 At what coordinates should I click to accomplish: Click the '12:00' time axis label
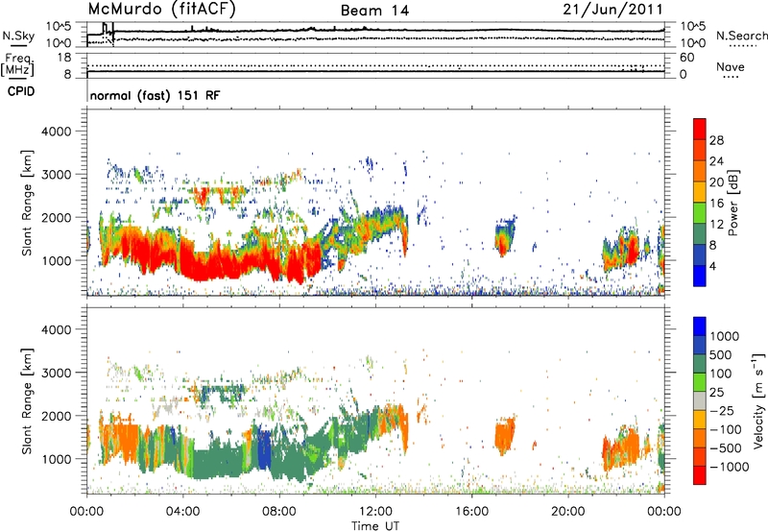(x=375, y=512)
